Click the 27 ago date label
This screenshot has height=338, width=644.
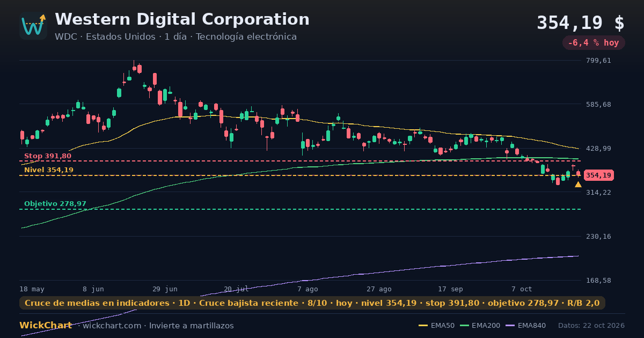tap(379, 289)
